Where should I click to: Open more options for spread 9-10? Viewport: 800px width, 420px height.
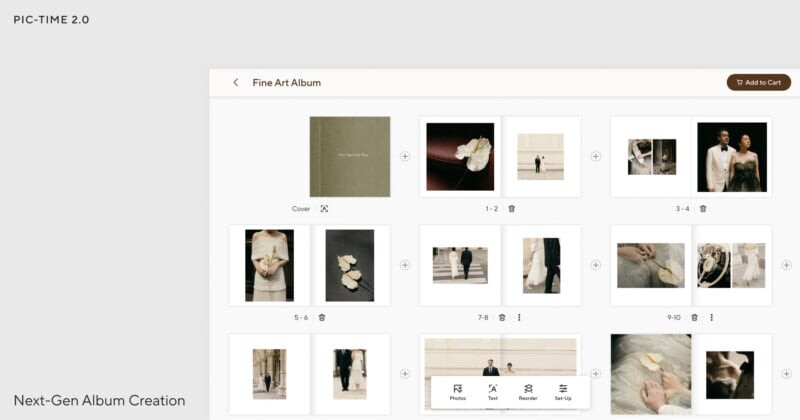pos(711,317)
